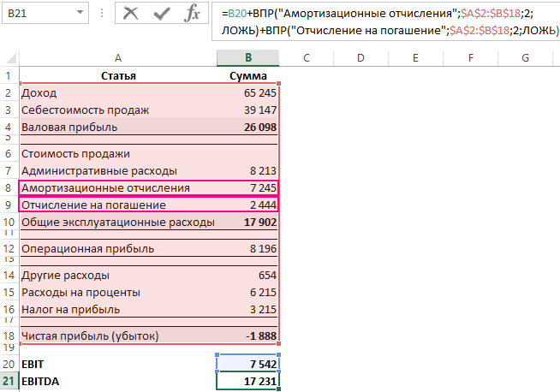
Task: Select column G header
Action: [x=525, y=58]
